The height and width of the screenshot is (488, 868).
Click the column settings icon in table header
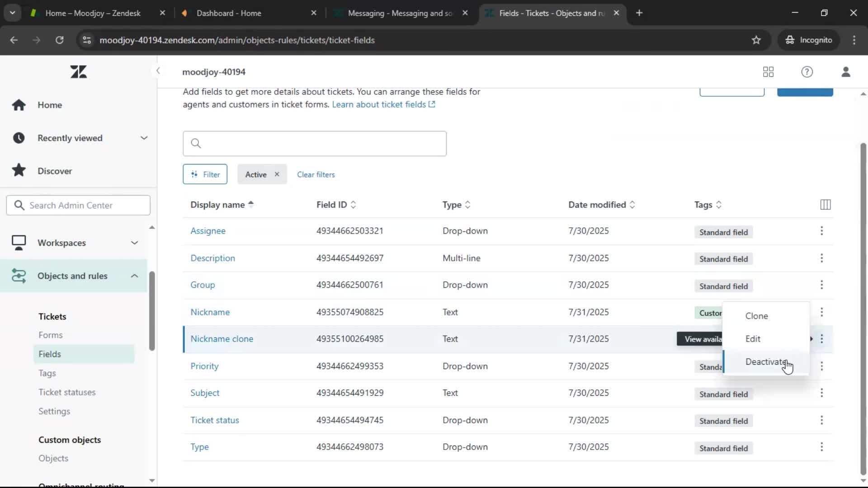point(825,205)
